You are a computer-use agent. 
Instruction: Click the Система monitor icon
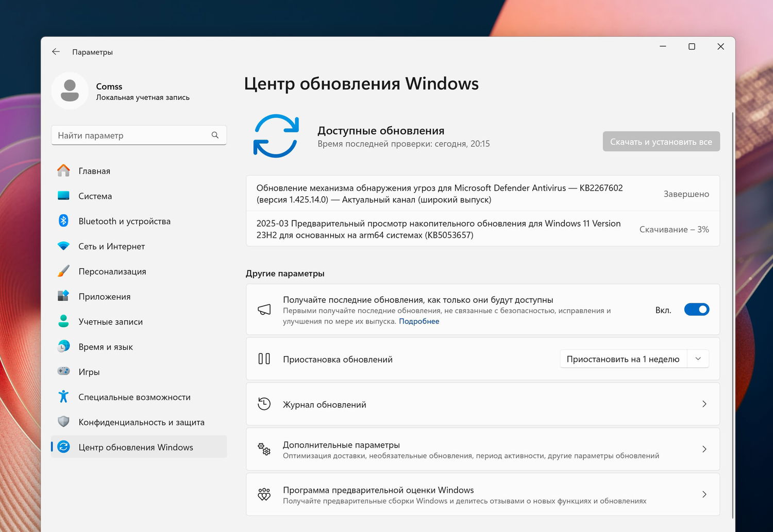pyautogui.click(x=63, y=196)
